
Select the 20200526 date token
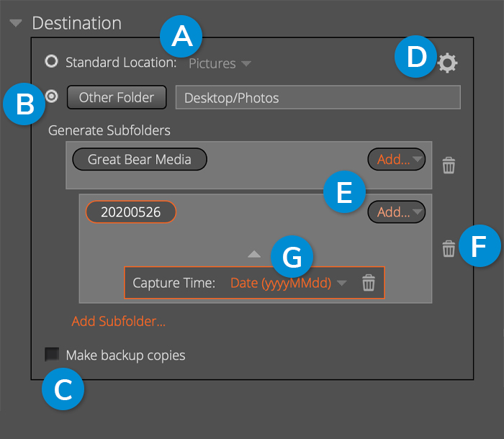pyautogui.click(x=131, y=212)
